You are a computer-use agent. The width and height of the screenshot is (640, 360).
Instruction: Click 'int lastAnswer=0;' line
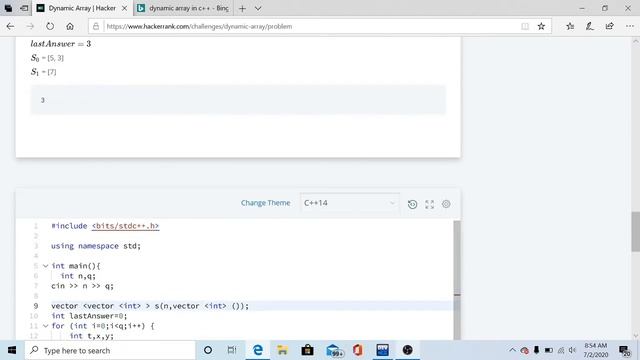coord(89,316)
